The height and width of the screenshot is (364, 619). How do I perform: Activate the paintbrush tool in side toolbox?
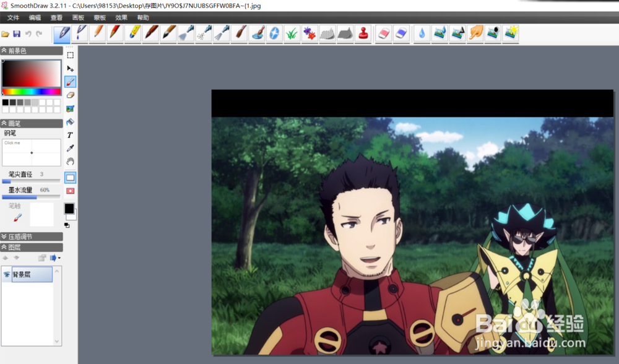(x=71, y=82)
